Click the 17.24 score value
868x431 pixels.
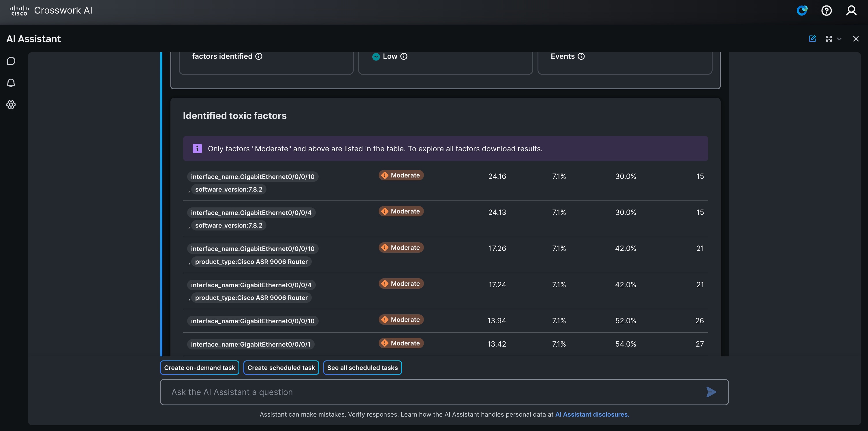497,285
